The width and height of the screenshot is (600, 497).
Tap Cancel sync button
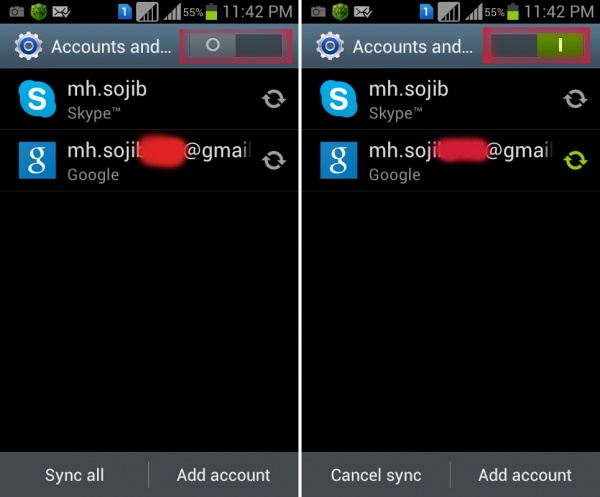pos(376,475)
